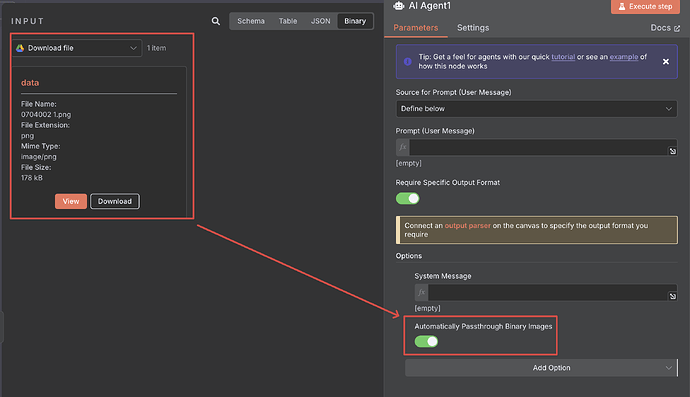The image size is (690, 397).
Task: Open expanded editor for System Message field
Action: (x=672, y=296)
